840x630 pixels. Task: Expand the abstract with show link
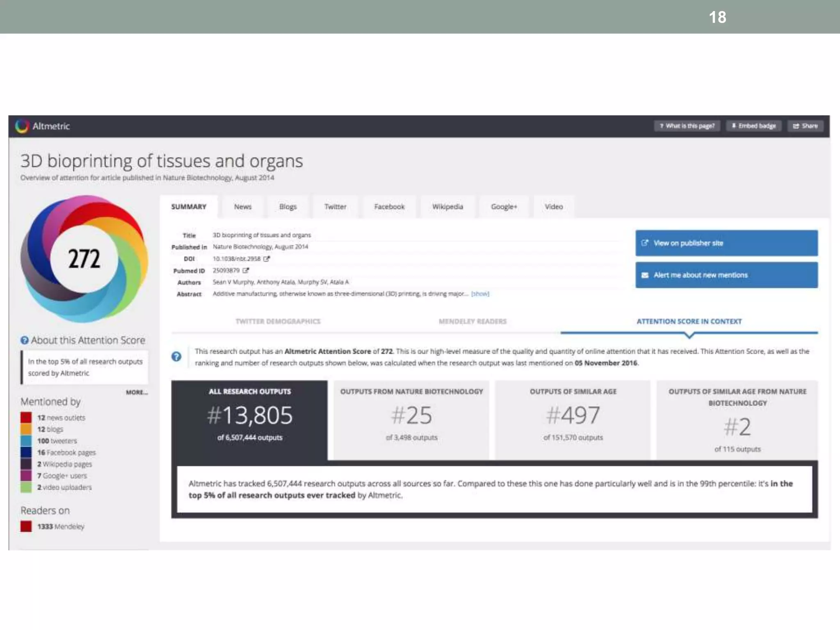pyautogui.click(x=480, y=294)
